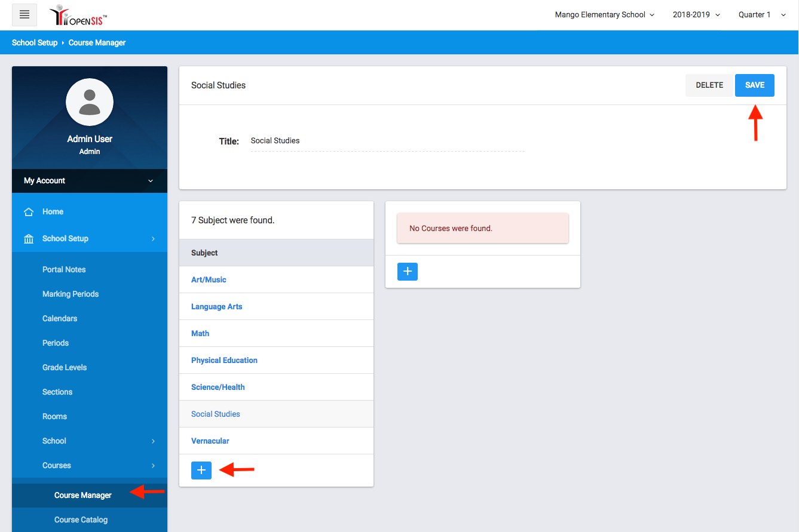
Task: Click the Title input field
Action: 387,142
